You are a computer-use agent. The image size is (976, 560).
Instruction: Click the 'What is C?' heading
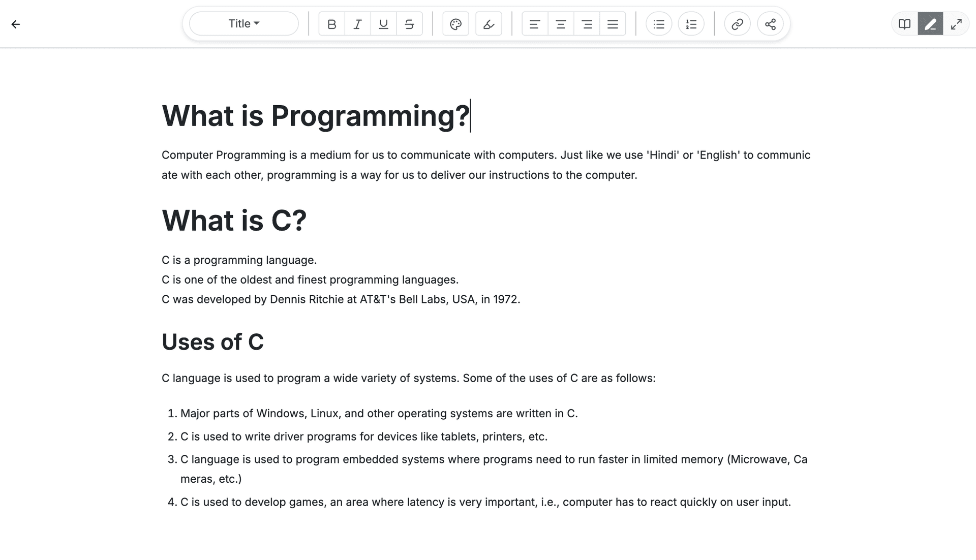[234, 221]
